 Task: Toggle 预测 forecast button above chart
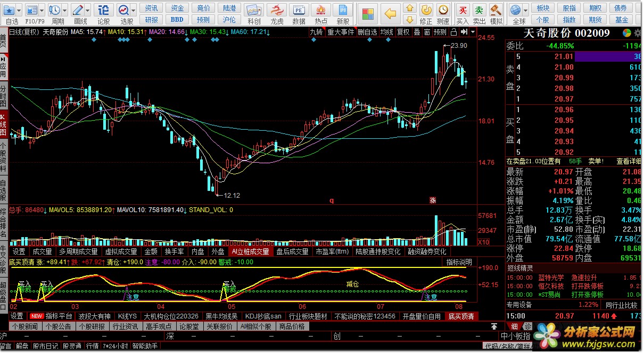click(x=440, y=32)
